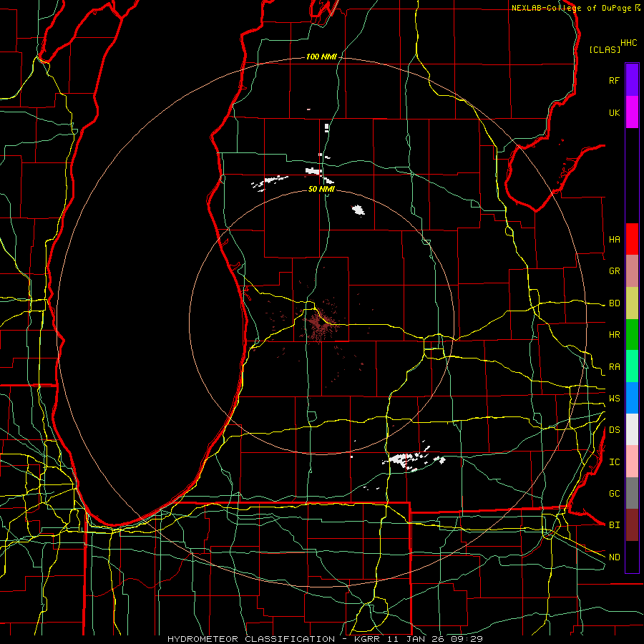Click the BD yellow legend swatch

pos(632,303)
